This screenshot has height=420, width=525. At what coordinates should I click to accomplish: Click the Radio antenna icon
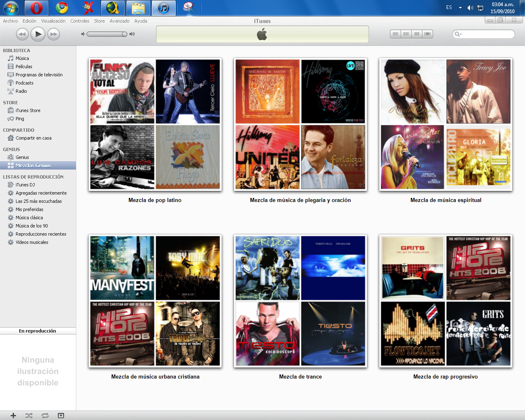click(x=11, y=91)
